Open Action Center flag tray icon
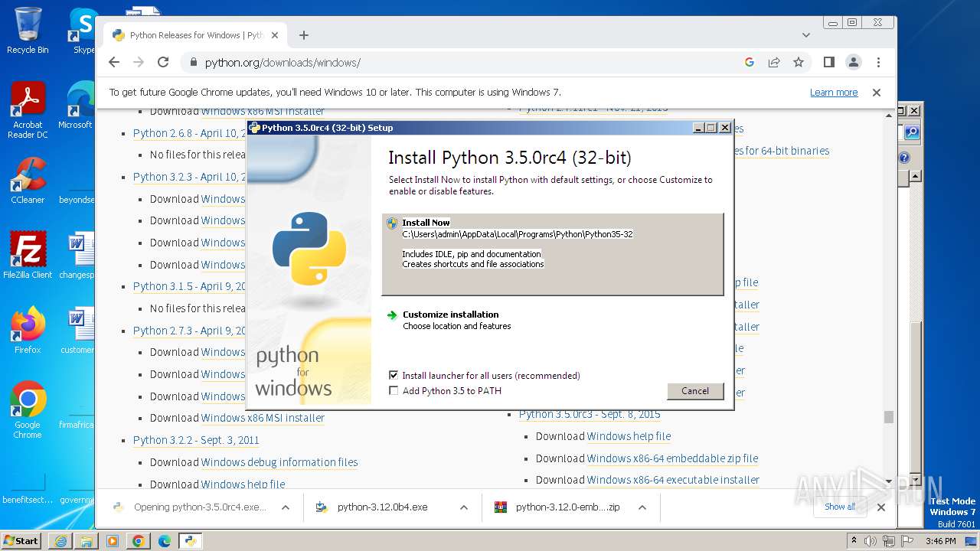 [x=906, y=541]
